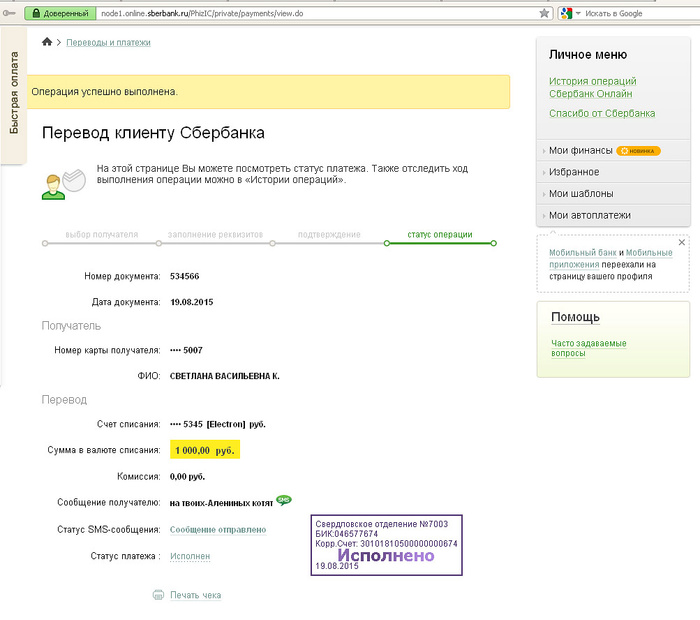The height and width of the screenshot is (620, 700).
Task: Expand "Мои автоплатежи" in the personal menu
Action: (589, 215)
